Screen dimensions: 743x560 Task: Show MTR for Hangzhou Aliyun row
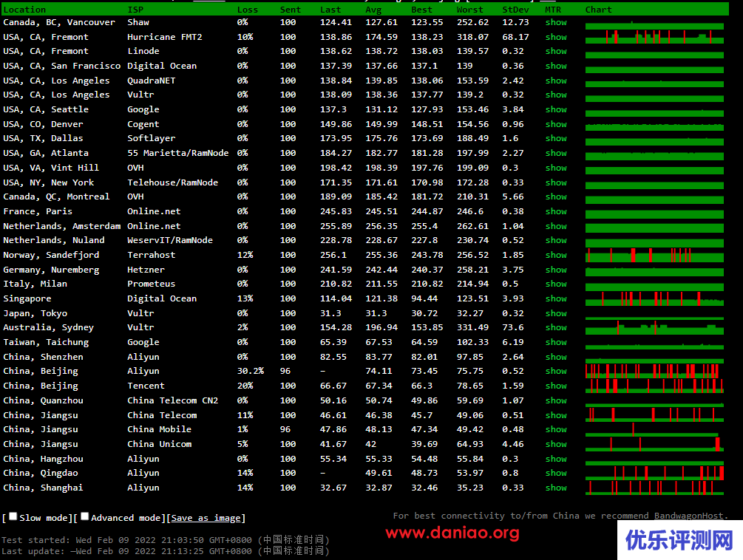(556, 458)
